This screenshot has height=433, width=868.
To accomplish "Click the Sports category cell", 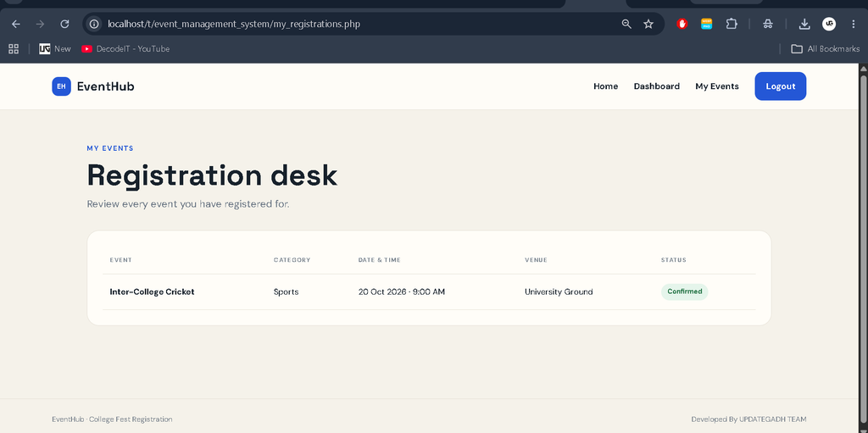I will click(287, 291).
